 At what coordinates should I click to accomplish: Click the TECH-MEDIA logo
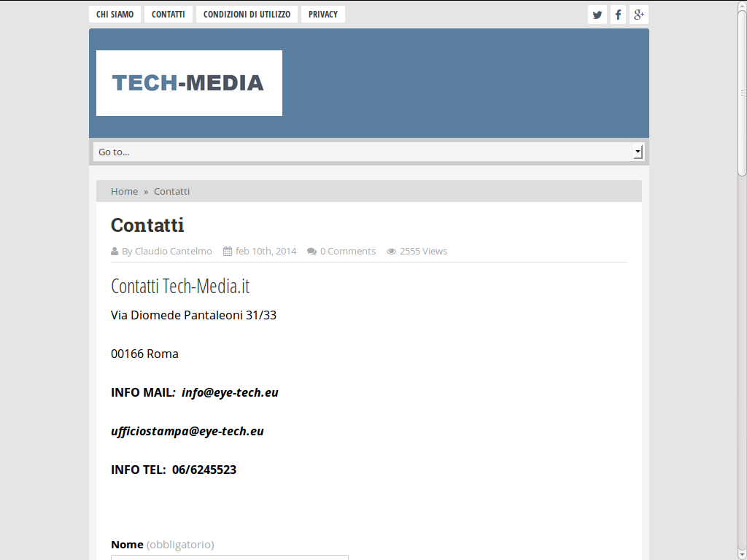coord(189,83)
